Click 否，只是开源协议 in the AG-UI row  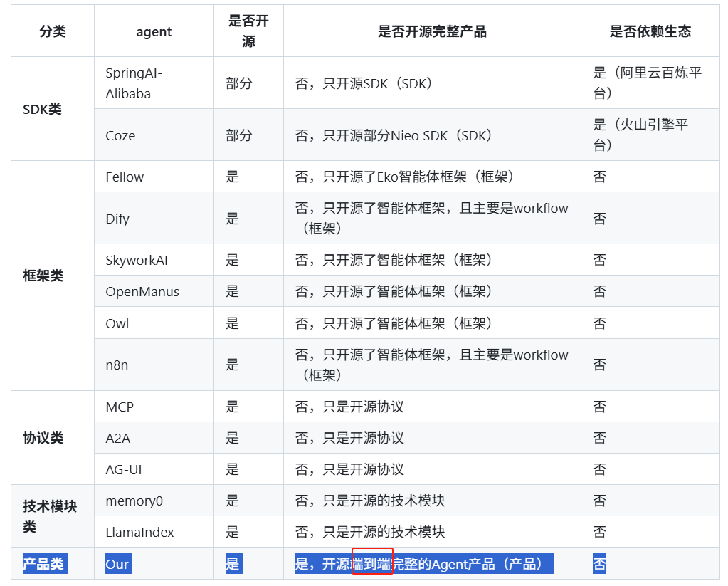coord(349,469)
